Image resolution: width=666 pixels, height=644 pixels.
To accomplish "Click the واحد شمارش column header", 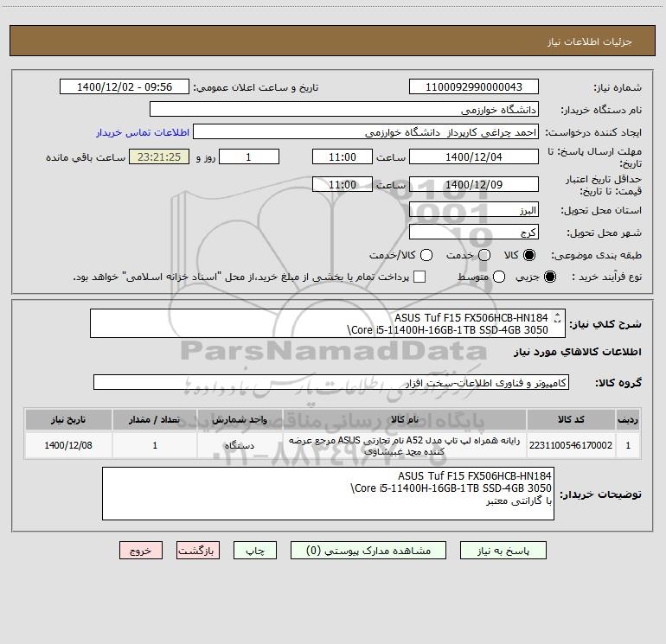I will coord(240,420).
